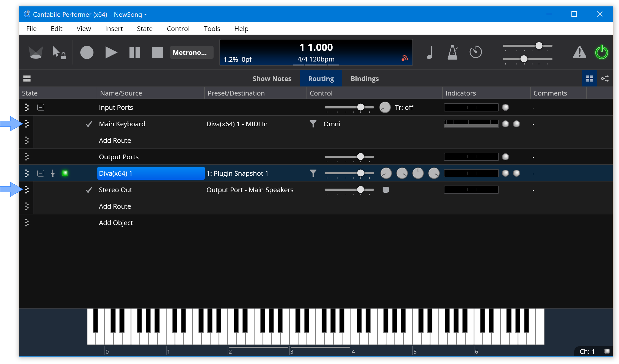Image resolution: width=619 pixels, height=364 pixels.
Task: Open the File menu
Action: [31, 29]
